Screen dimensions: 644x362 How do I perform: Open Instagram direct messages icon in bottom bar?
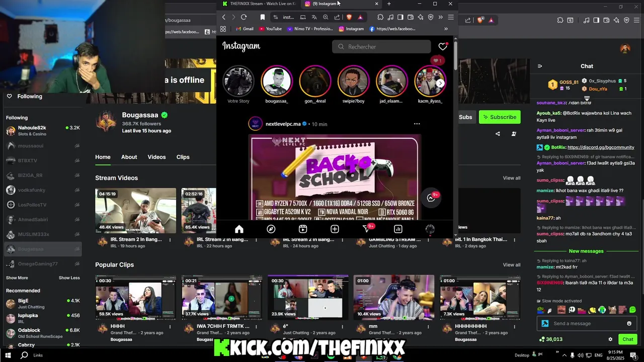click(367, 229)
